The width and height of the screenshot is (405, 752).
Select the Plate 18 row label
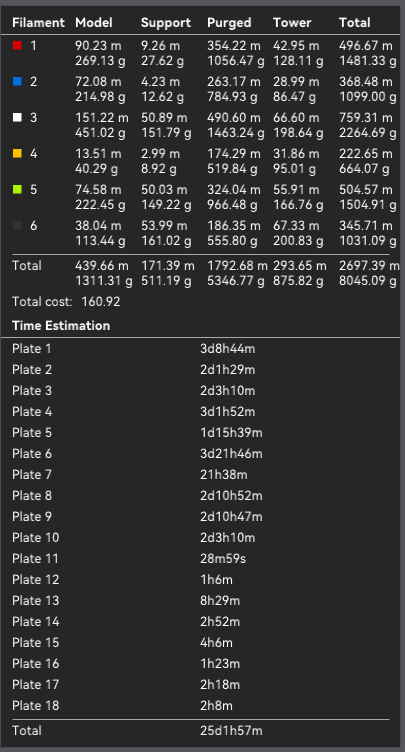pos(36,705)
